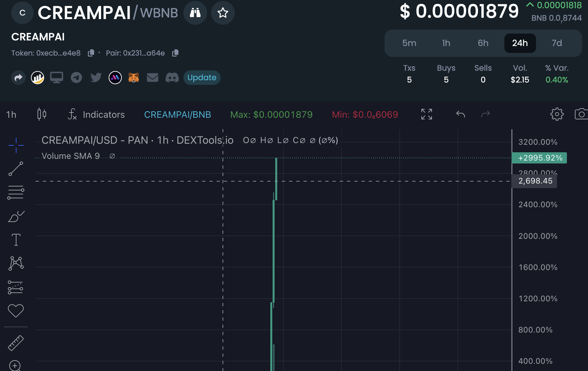The width and height of the screenshot is (588, 371).
Task: Click the zoom in magnifier tool
Action: tap(15, 366)
